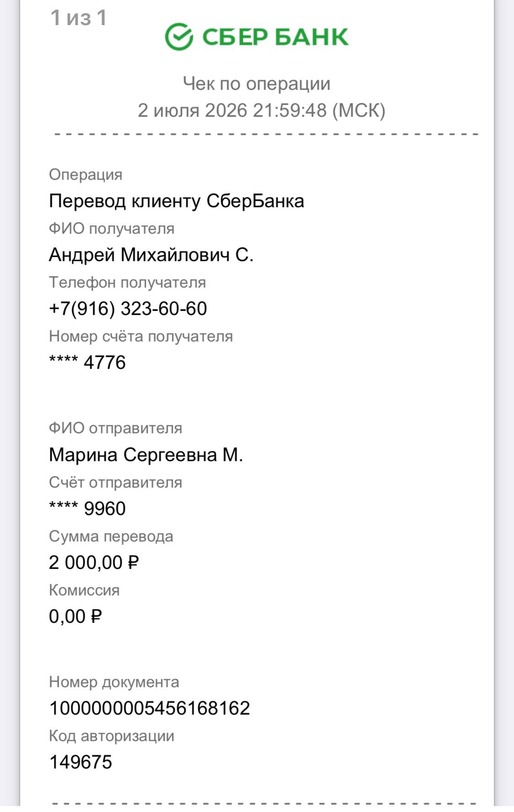Click recipient name Андрей Михайлович С.

151,255
